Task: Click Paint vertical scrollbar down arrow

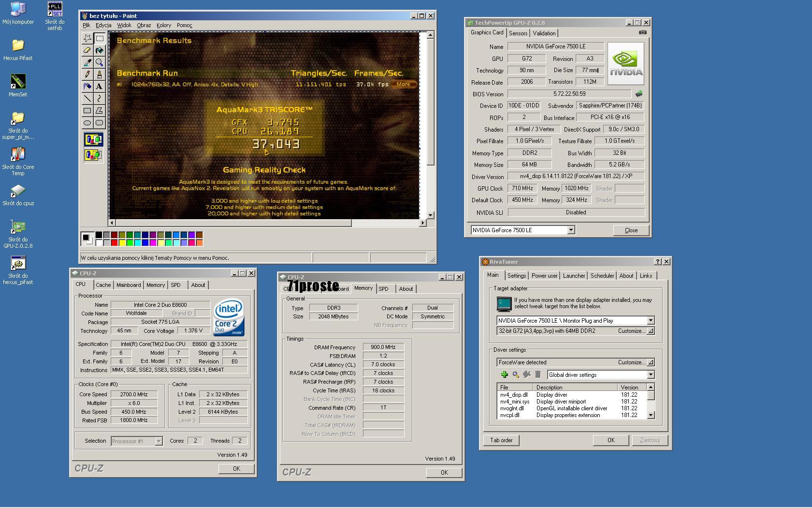Action: tap(430, 215)
